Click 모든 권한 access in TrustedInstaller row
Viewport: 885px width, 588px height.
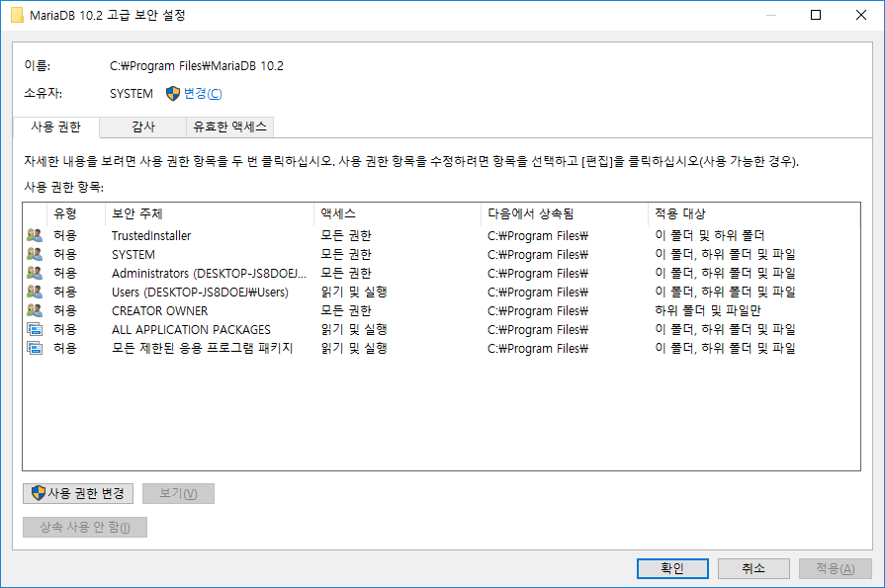click(346, 235)
